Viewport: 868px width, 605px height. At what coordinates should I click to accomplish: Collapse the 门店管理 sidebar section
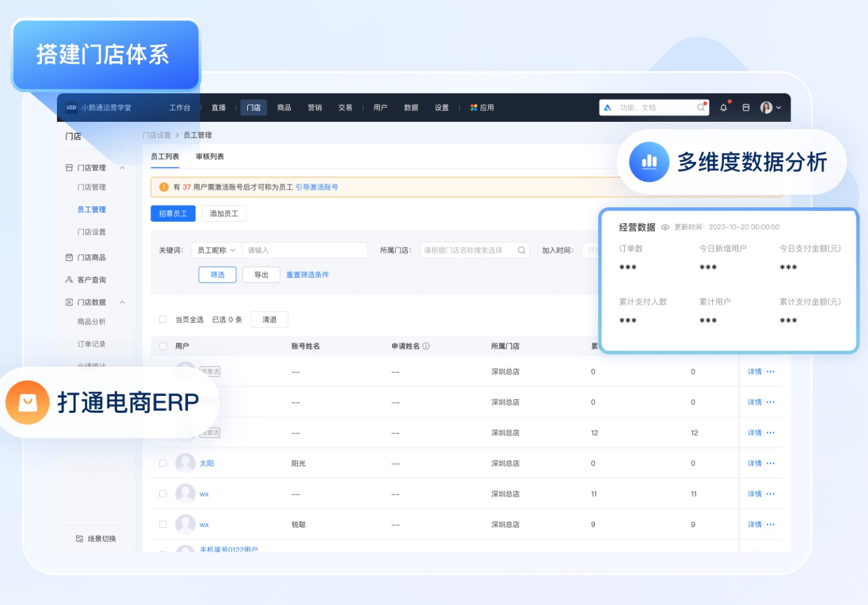click(x=122, y=168)
